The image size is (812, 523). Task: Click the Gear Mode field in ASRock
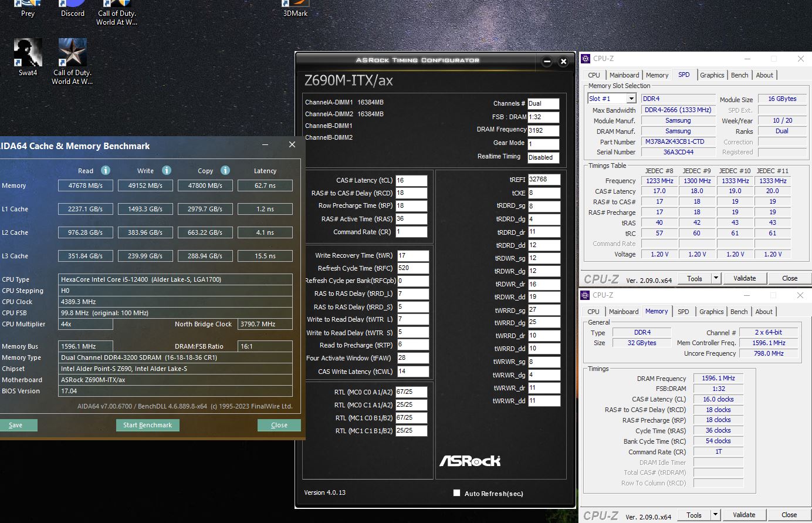(543, 143)
